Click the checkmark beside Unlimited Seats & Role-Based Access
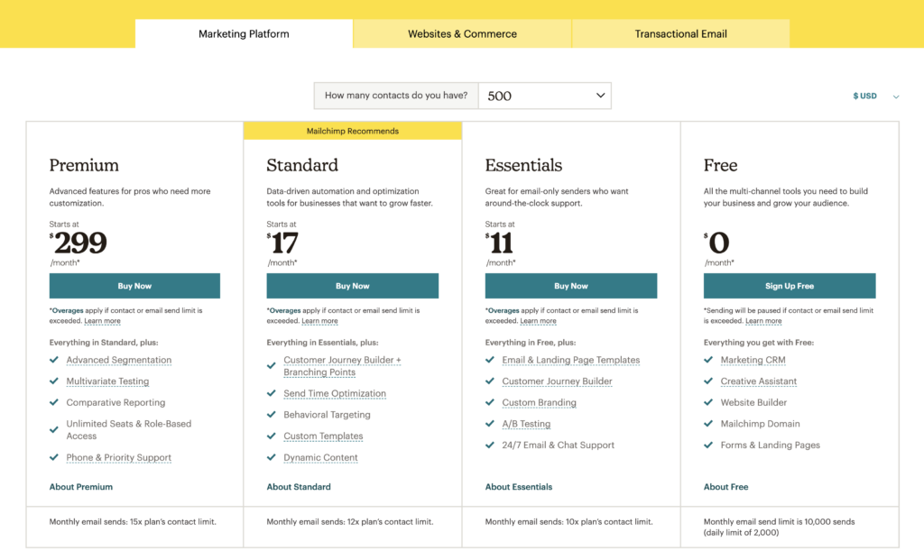This screenshot has height=560, width=924. point(54,430)
